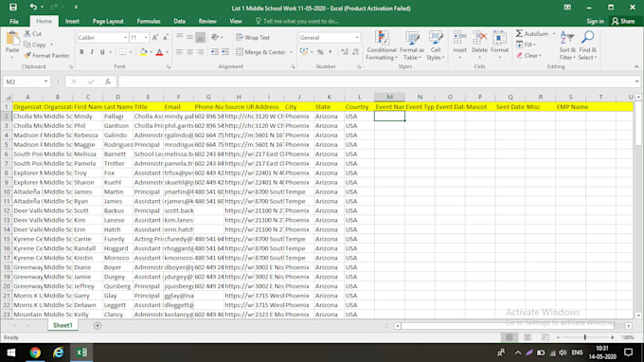Toggle Bottom Align vertical alignment
Image resolution: width=644 pixels, height=362 pixels.
click(x=200, y=37)
